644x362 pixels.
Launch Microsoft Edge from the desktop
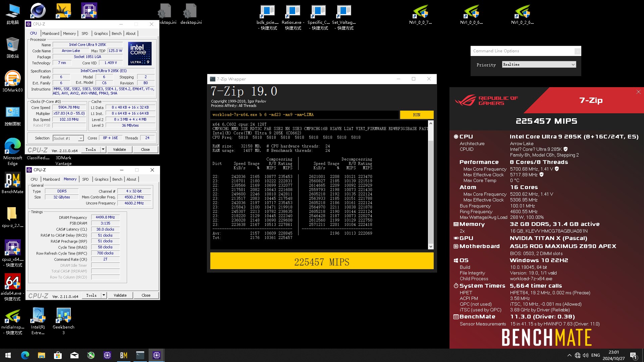pyautogui.click(x=12, y=152)
